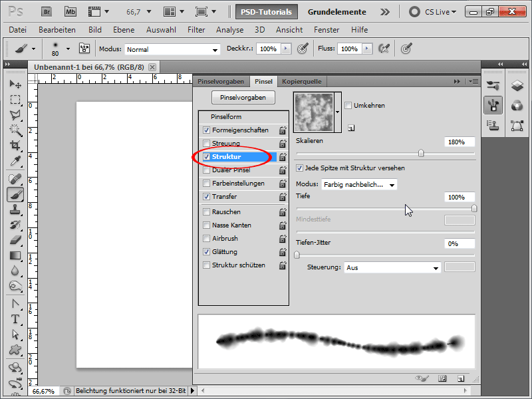
Task: Launch Adobe Bridge from top bar
Action: pos(47,12)
